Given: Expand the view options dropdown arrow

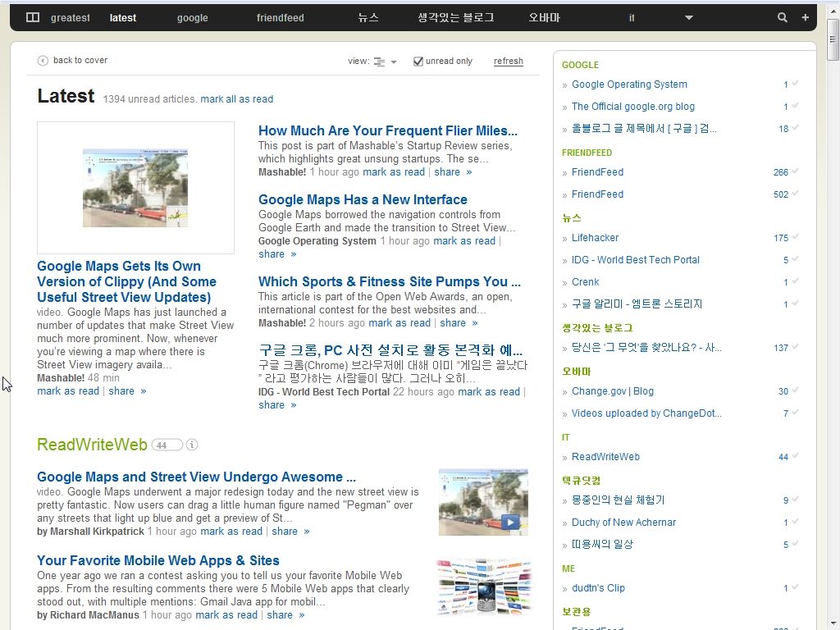Looking at the screenshot, I should pyautogui.click(x=394, y=62).
